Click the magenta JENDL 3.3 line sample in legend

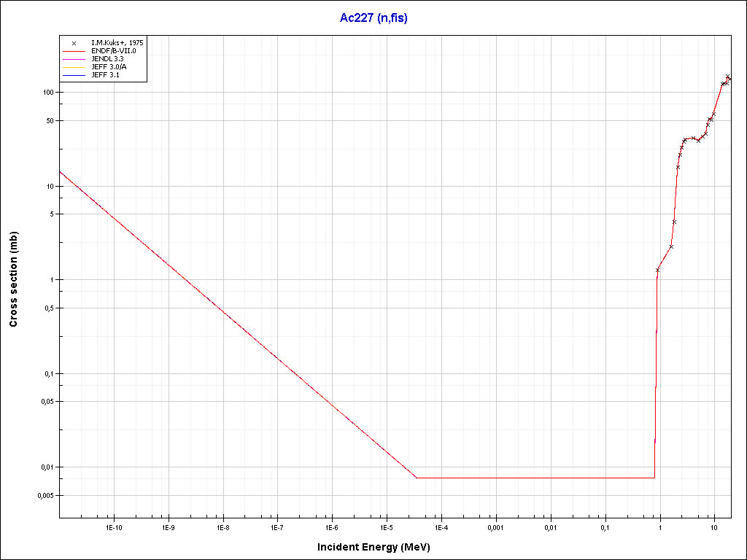74,59
